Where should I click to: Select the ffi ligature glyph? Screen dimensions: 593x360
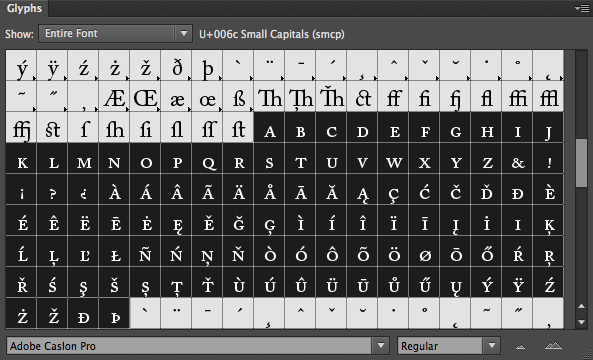(517, 96)
